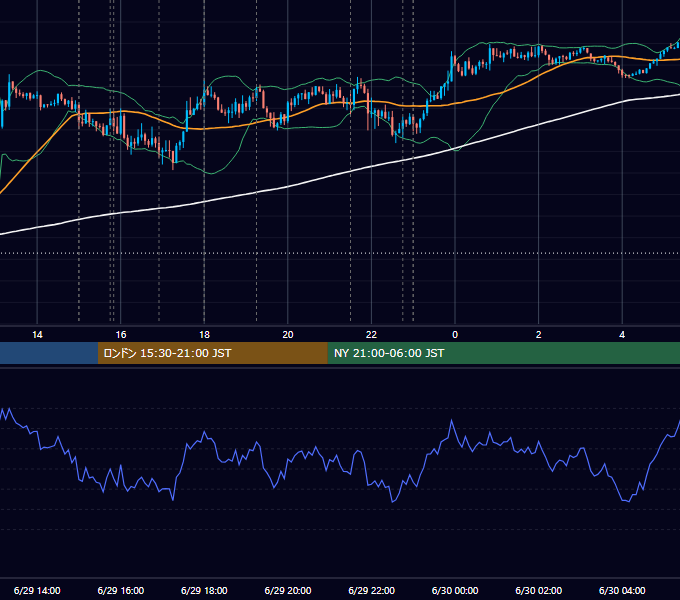Screen dimensions: 680x600
Task: Click the 0 hour label on upper axis
Action: click(x=455, y=335)
